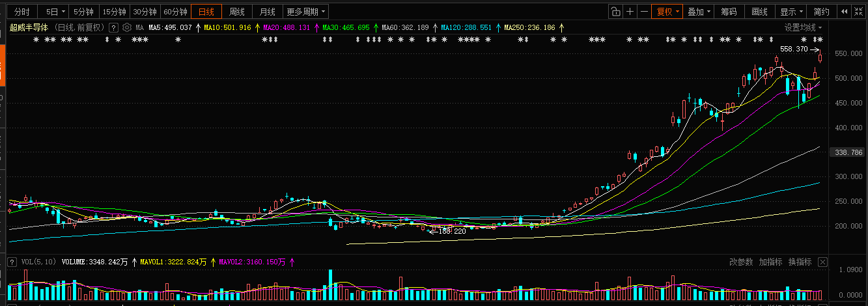Viewport: 868px width, 306px height.
Task: Click the double left arrow icon
Action: coord(845,12)
